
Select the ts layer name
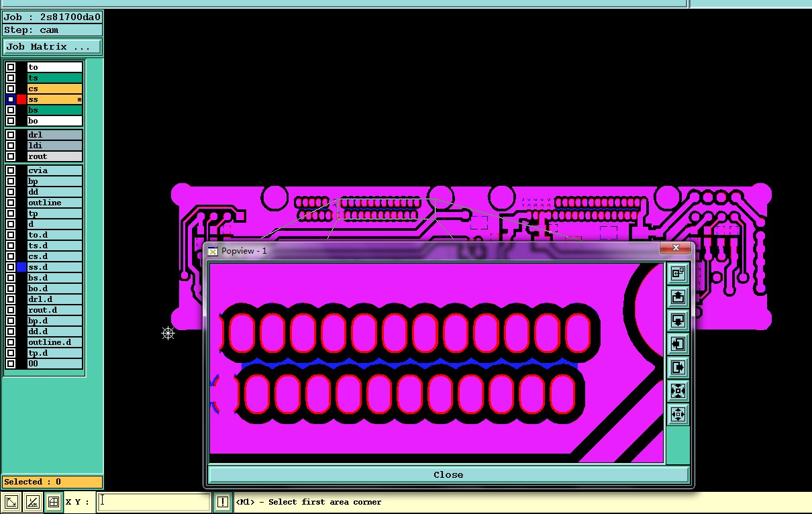(x=55, y=78)
